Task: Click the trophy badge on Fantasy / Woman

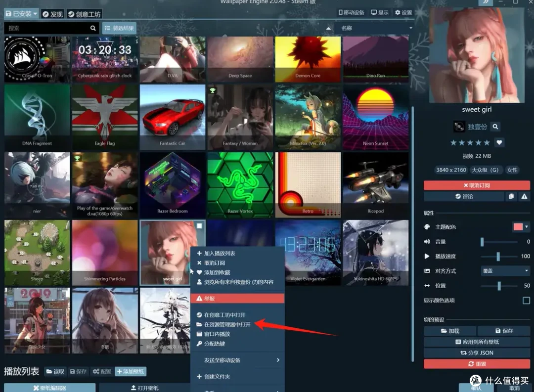Action: pos(213,90)
